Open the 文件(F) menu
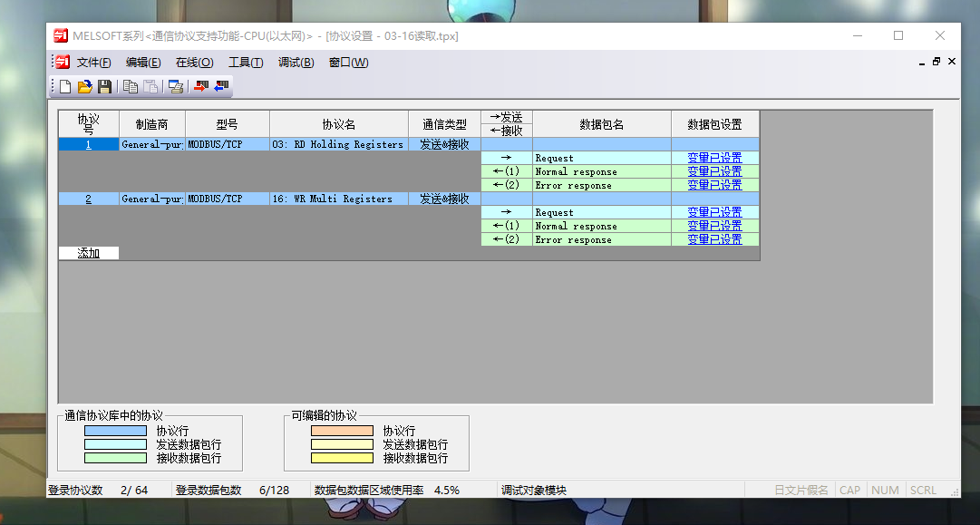980x525 pixels. pos(93,63)
